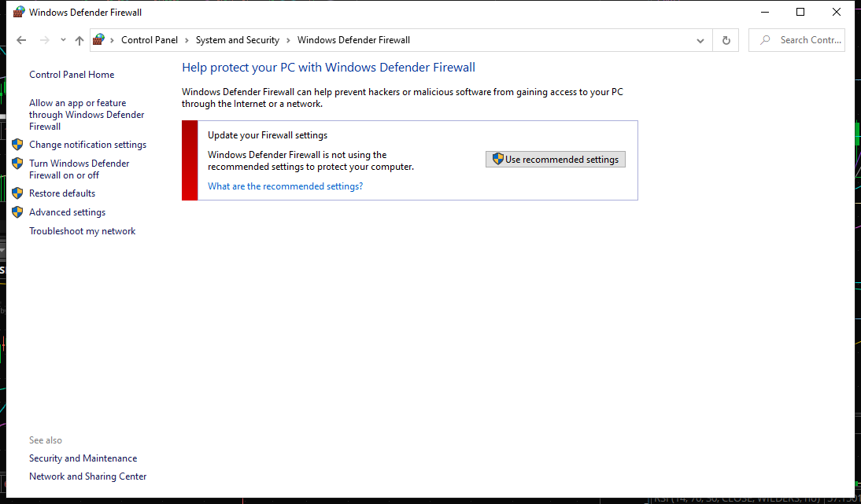This screenshot has height=504, width=861.
Task: Open the address bar history dropdown
Action: (x=700, y=41)
